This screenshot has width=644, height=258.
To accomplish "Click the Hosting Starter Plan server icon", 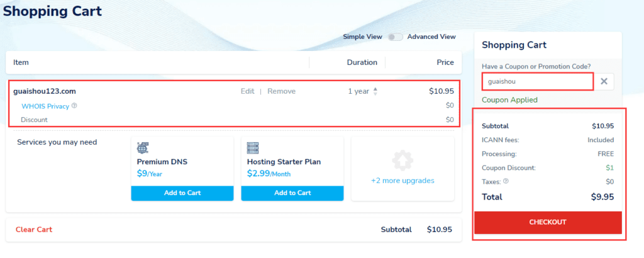I will pos(253,149).
